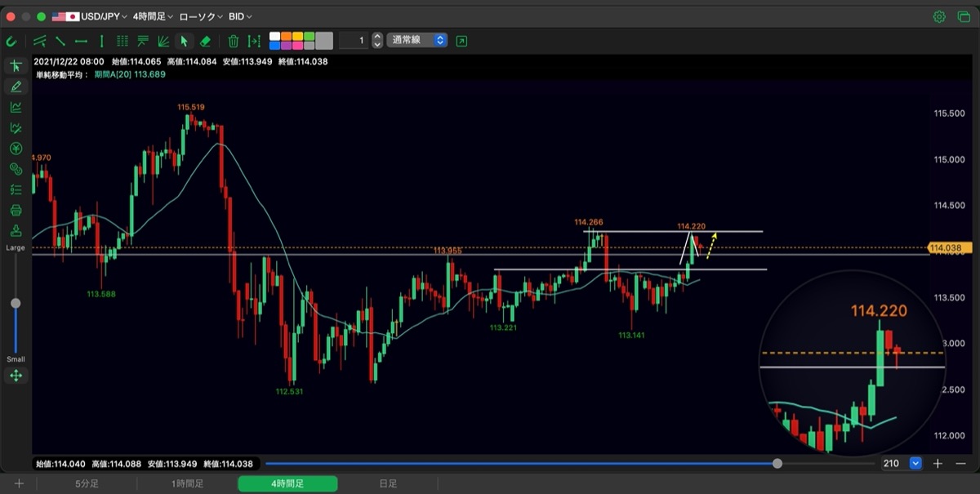Select the diagonal trend line tool
Viewport: 980px width, 494px height.
tap(60, 40)
